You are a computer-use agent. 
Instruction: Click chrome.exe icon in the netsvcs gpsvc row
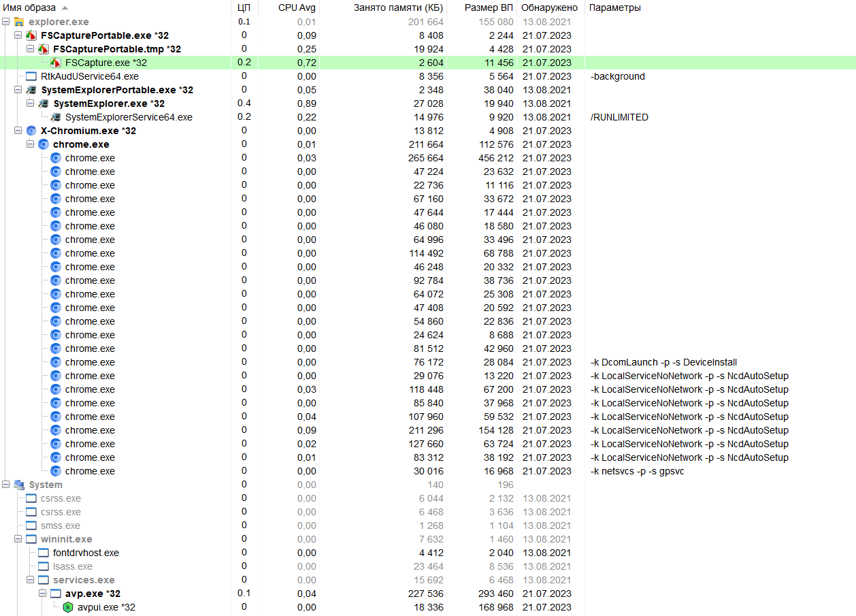[56, 471]
